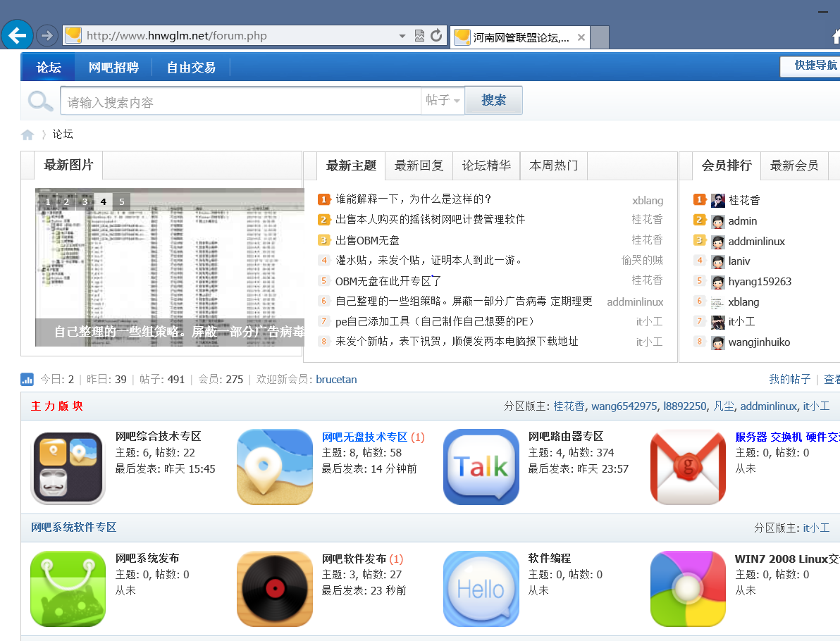840x641 pixels.
Task: Click the 请输入搜索内容 search field
Action: [x=241, y=101]
